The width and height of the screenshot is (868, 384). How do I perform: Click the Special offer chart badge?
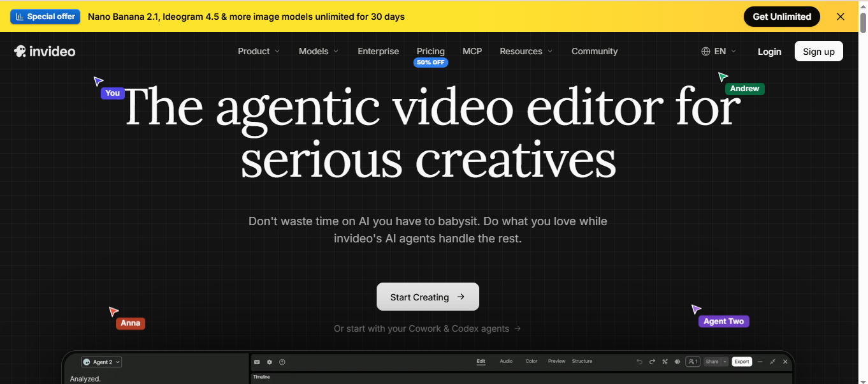click(x=45, y=17)
